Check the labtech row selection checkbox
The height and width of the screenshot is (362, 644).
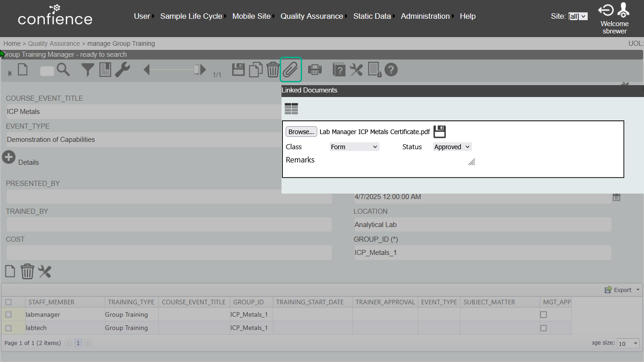8,328
